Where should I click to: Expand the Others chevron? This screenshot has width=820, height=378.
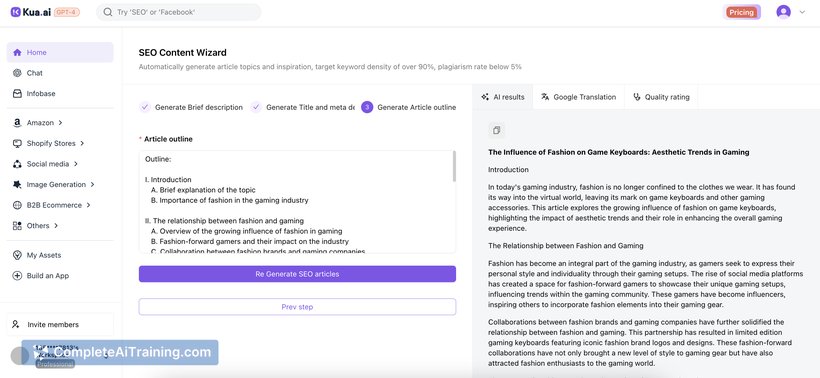(56, 225)
